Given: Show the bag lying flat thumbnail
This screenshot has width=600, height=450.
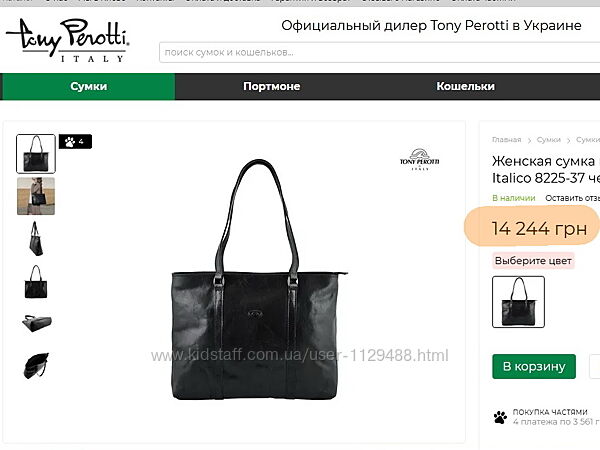Looking at the screenshot, I should pyautogui.click(x=37, y=323).
